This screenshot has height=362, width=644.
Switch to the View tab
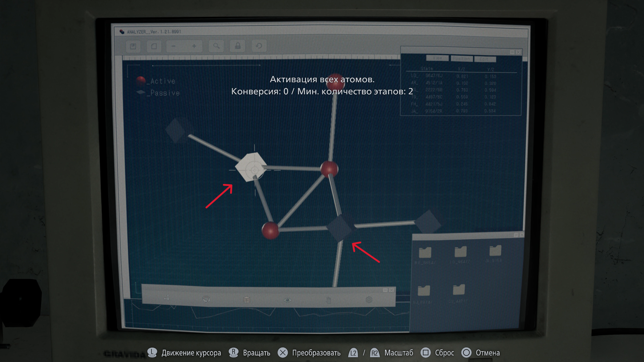[x=437, y=58]
